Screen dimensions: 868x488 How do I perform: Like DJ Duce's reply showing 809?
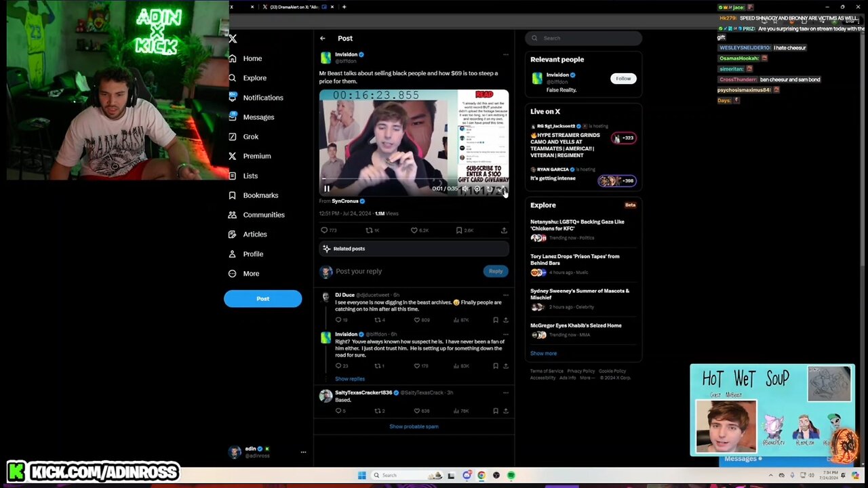point(417,320)
